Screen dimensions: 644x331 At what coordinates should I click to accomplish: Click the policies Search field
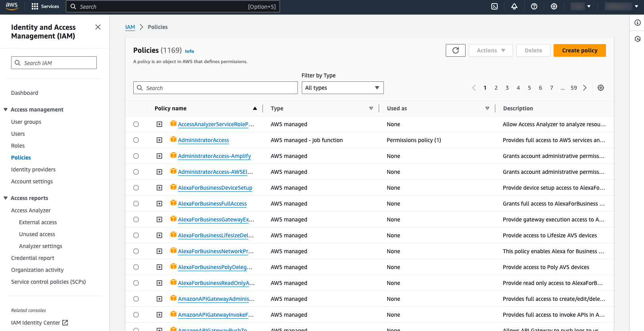coord(215,88)
